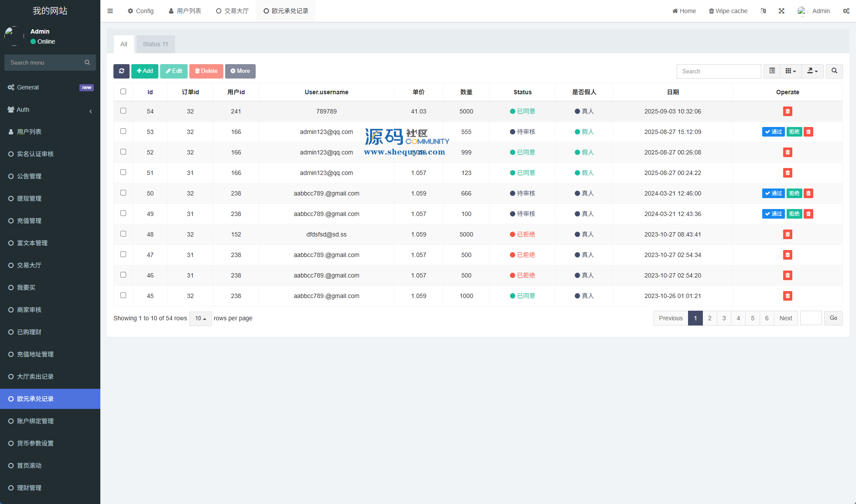Tick the checkbox for row Id 48

[123, 234]
